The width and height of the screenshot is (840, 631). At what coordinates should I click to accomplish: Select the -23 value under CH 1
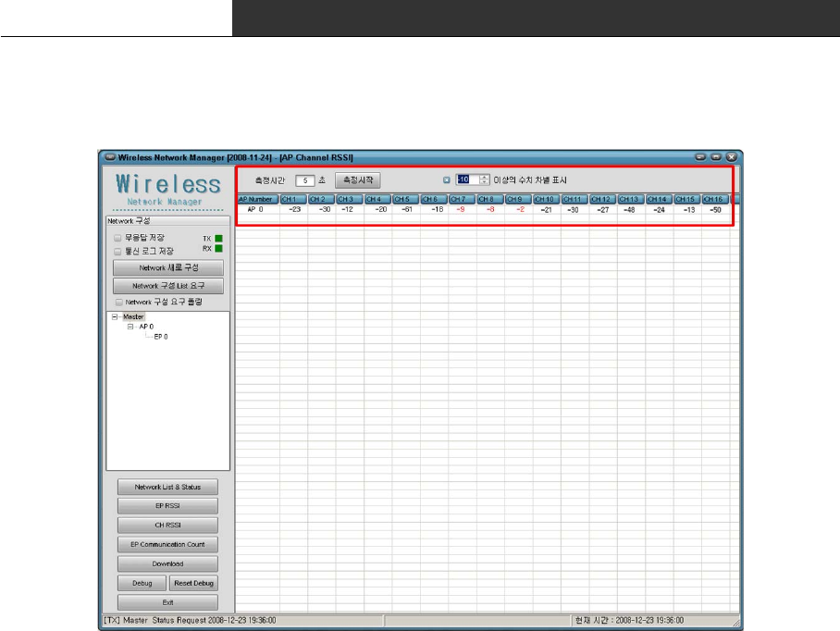point(294,210)
